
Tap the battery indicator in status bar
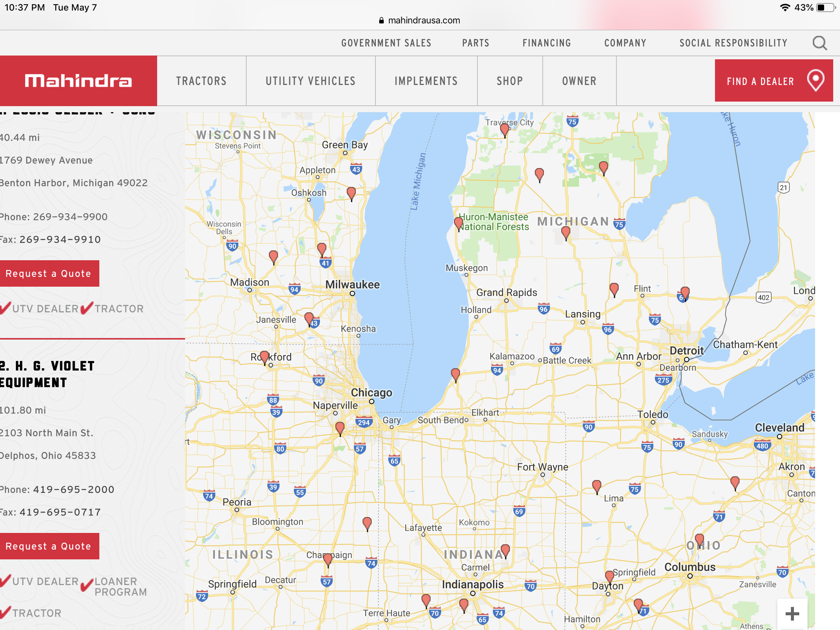coord(826,8)
